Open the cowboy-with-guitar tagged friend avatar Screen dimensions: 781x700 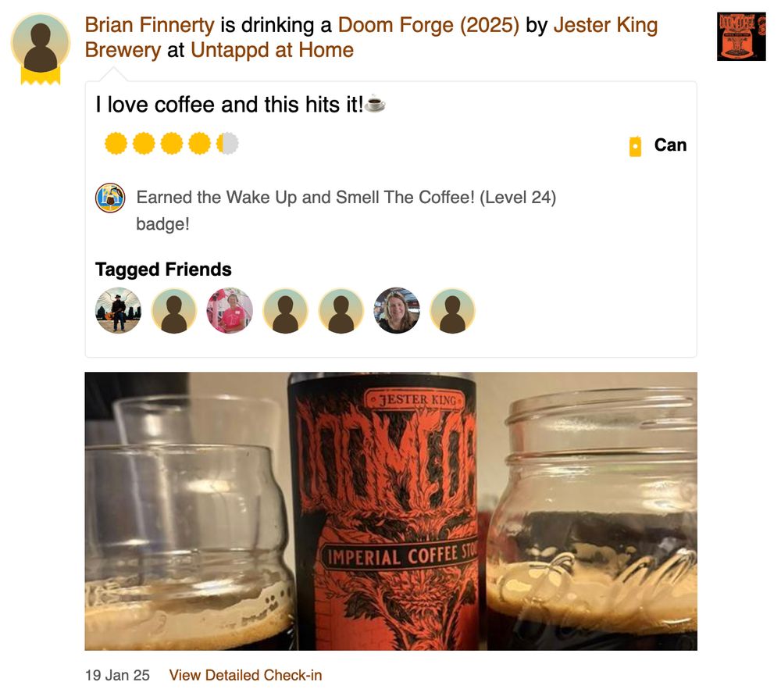click(118, 310)
